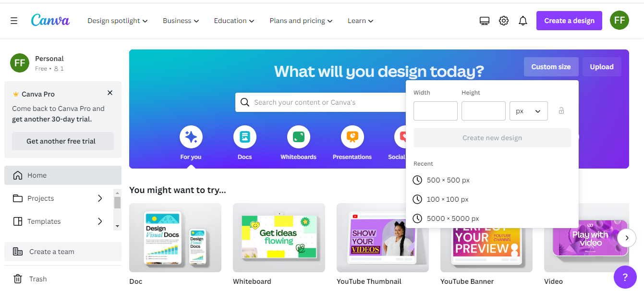Click the Create a design button

pos(569,21)
